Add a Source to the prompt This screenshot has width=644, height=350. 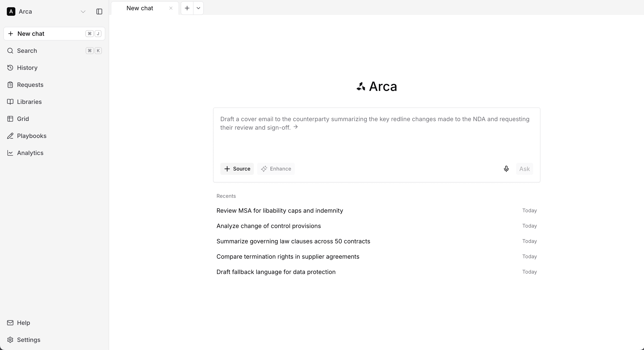tap(237, 169)
